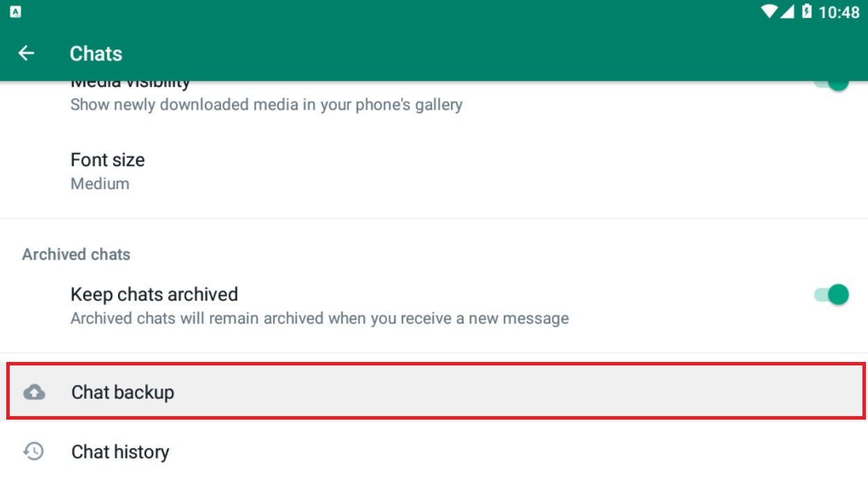Screen dimensions: 868x487
Task: Select the Archived chats section label
Action: [76, 254]
